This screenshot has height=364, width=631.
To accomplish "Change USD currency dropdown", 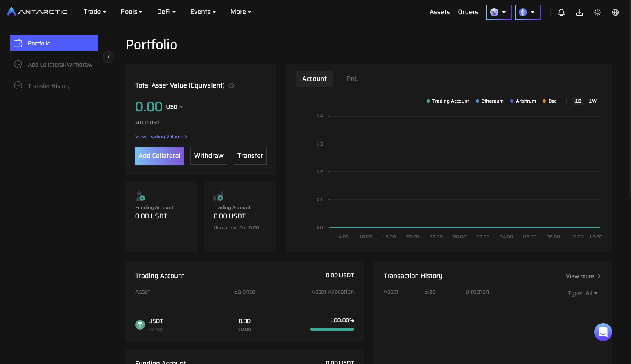I will click(174, 107).
